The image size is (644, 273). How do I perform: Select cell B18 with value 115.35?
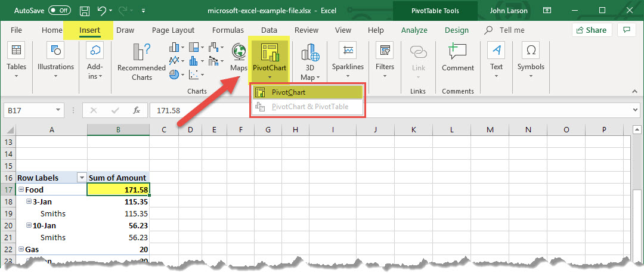[x=118, y=202]
